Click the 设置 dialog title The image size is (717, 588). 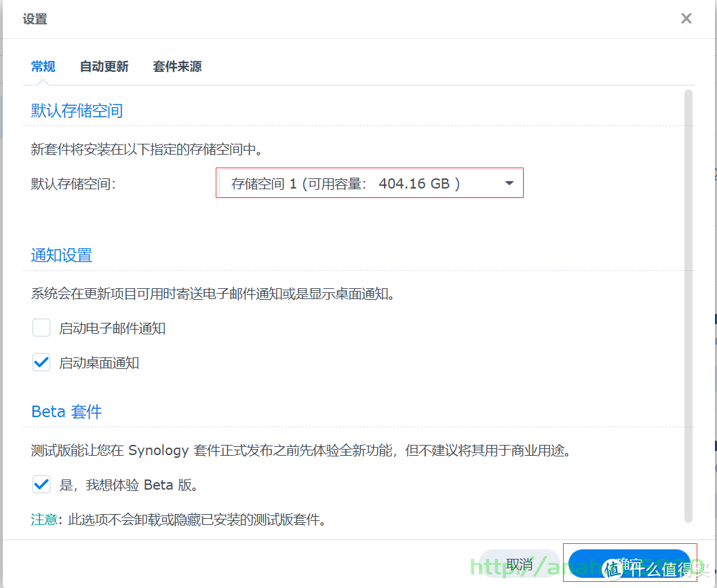(35, 19)
